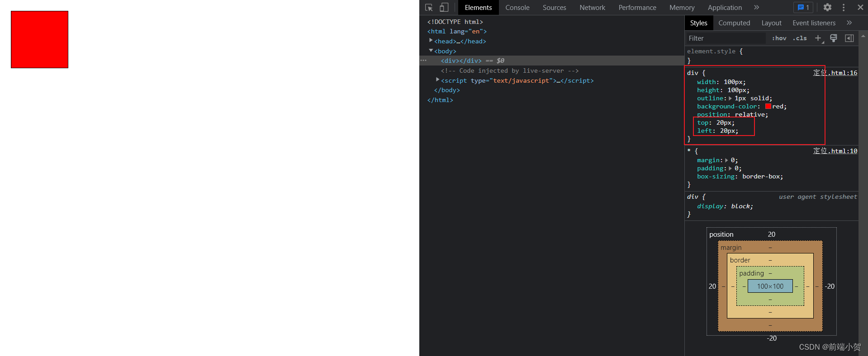Screen dimensions: 868x356
Task: Click the box model position bottom value -20
Action: pos(772,338)
